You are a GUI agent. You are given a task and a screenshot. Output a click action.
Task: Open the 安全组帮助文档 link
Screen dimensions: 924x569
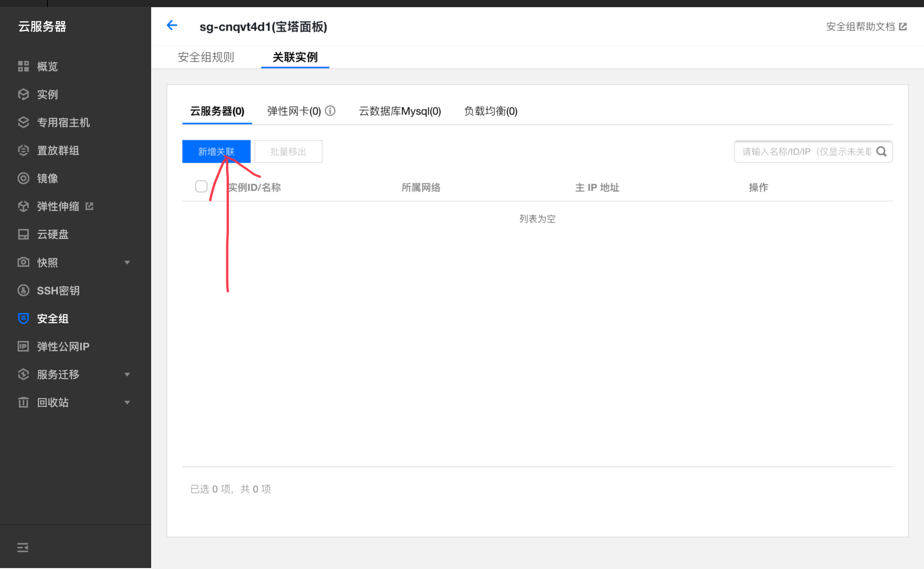[x=862, y=26]
